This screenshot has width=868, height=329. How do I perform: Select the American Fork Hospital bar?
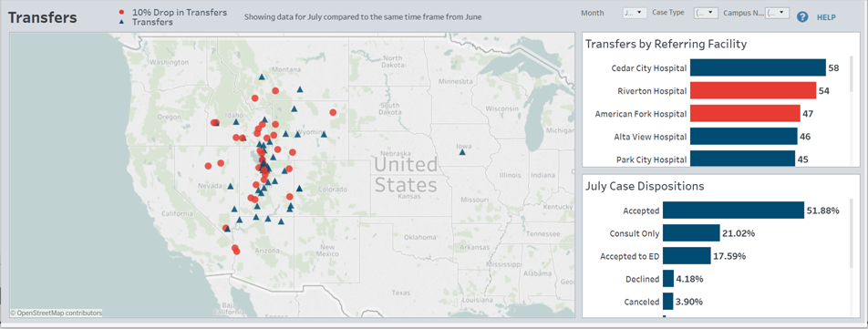[745, 114]
